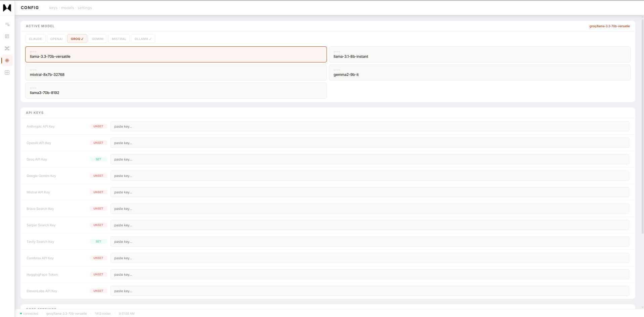Click the '1413 nodes' status entry
The height and width of the screenshot is (317, 644).
point(103,314)
